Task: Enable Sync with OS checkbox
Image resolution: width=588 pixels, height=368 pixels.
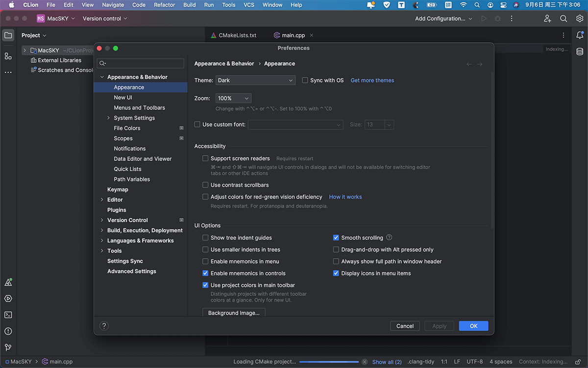Action: (305, 80)
